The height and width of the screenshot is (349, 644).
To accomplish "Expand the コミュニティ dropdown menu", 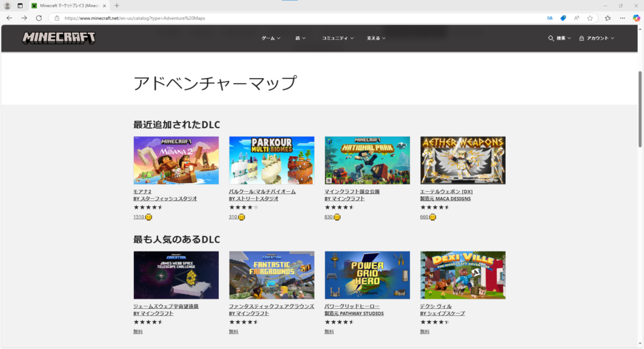I will coord(338,38).
